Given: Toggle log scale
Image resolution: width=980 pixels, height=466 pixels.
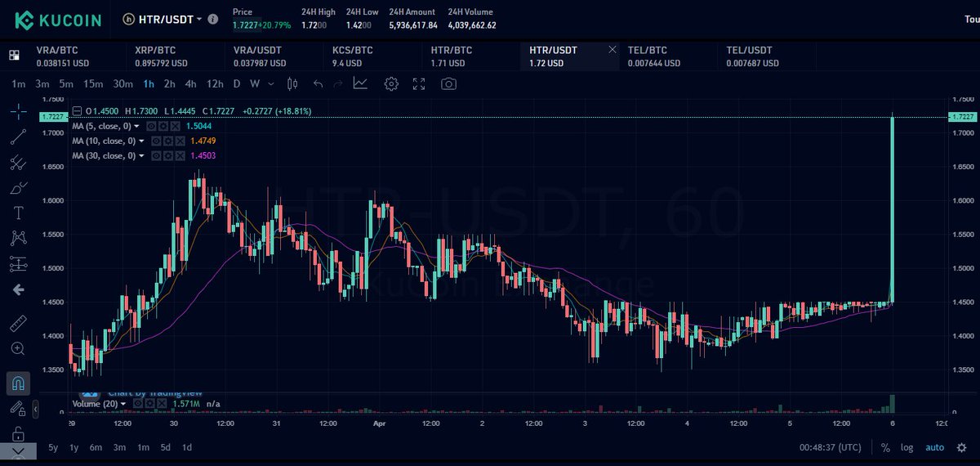Looking at the screenshot, I should pos(907,447).
